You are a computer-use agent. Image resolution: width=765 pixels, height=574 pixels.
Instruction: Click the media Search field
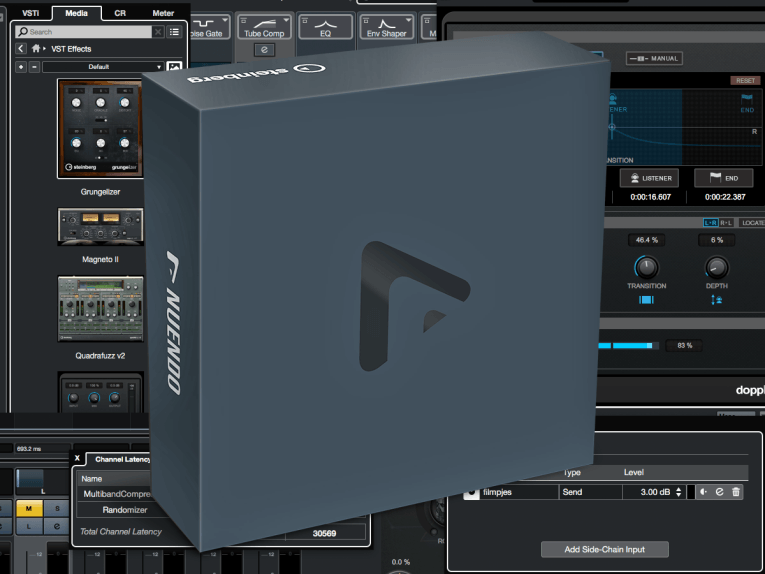click(83, 32)
